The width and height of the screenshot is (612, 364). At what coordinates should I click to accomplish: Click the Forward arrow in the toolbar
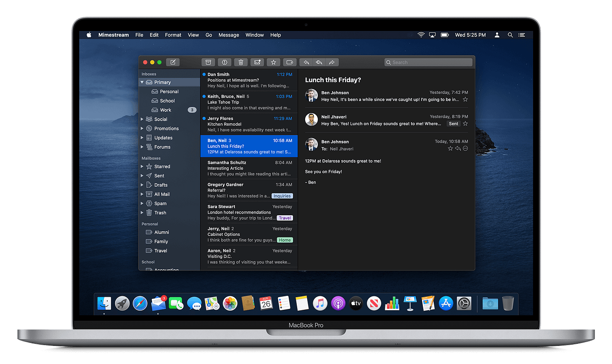tap(332, 62)
